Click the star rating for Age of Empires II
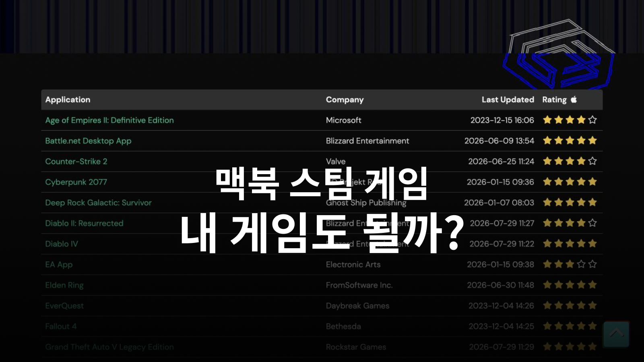The height and width of the screenshot is (362, 644). [570, 120]
